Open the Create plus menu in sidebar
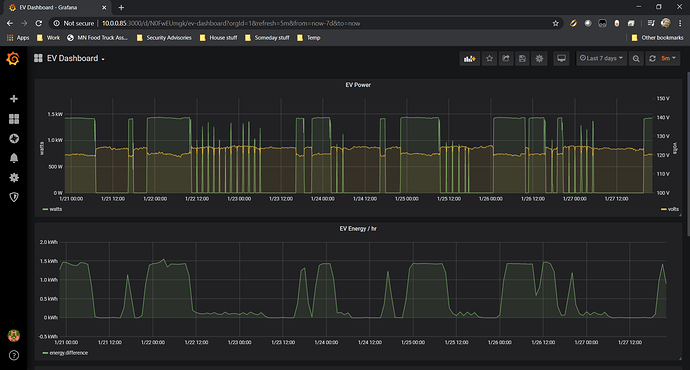The image size is (690, 370). [14, 99]
